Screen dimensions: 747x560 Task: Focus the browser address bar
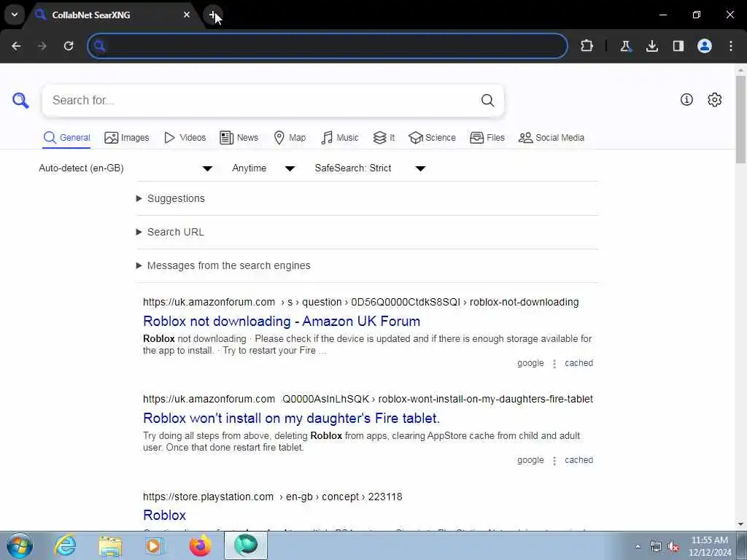coord(328,46)
